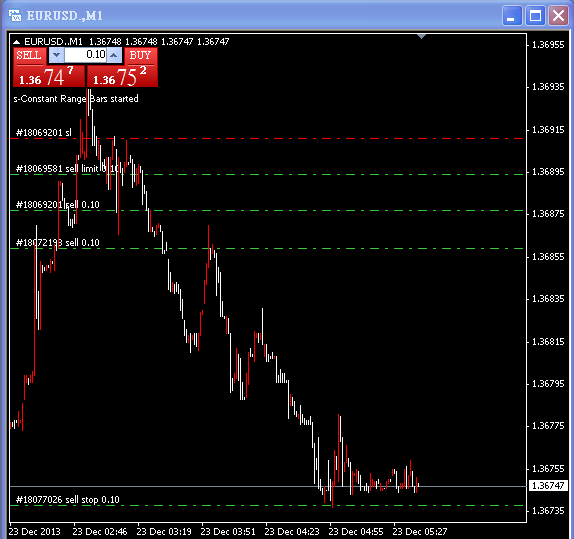Increase lot volume with up arrow
Image resolution: width=574 pixels, height=539 pixels.
[x=114, y=55]
